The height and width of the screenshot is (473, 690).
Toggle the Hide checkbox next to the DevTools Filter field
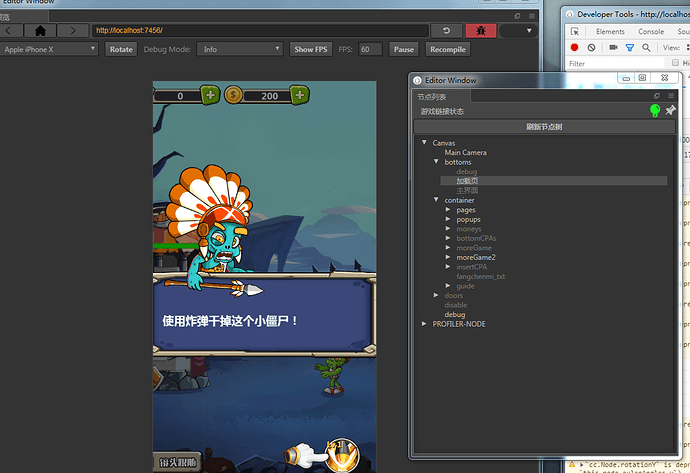(675, 63)
